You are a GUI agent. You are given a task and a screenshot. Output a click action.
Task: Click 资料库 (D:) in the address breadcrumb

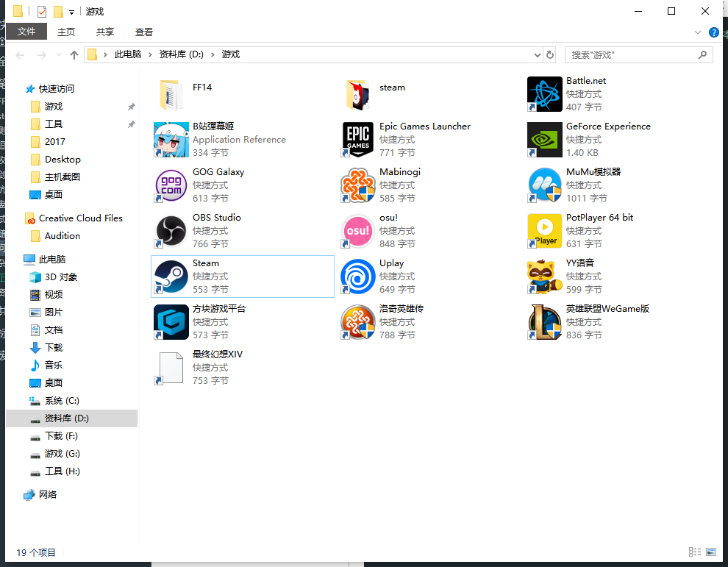(x=181, y=54)
